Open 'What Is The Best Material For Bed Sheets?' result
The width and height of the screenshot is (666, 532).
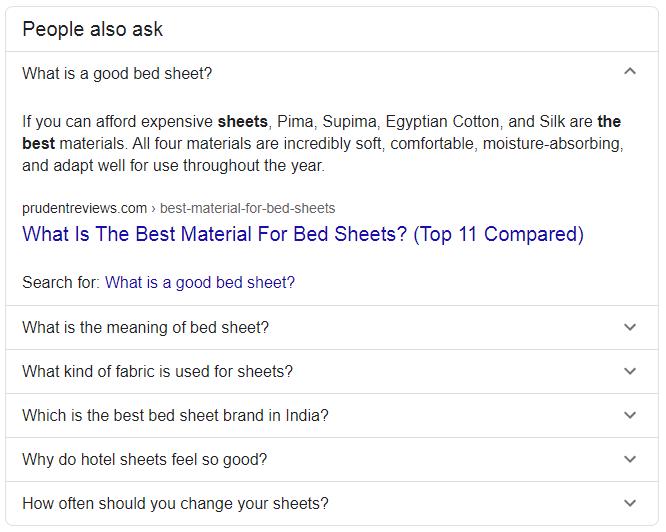click(303, 234)
